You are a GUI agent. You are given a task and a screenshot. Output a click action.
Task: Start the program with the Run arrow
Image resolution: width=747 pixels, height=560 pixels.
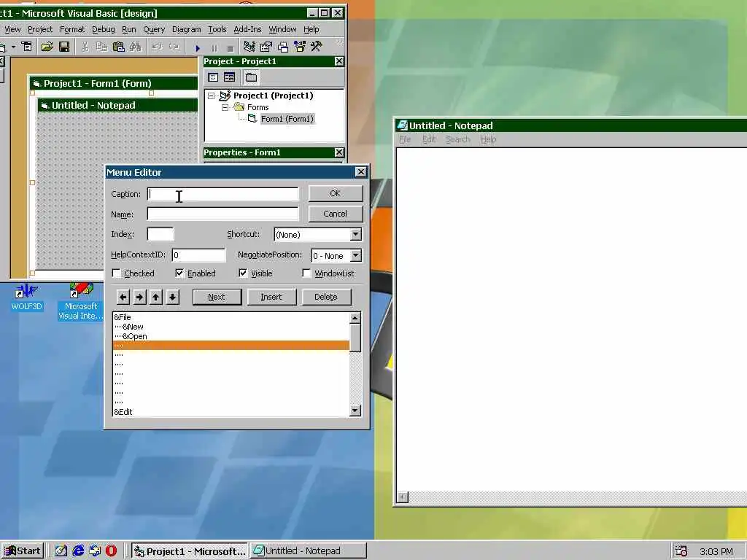[x=197, y=47]
